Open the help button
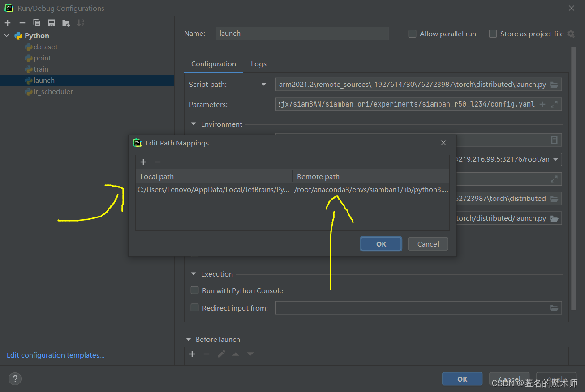 [15, 379]
